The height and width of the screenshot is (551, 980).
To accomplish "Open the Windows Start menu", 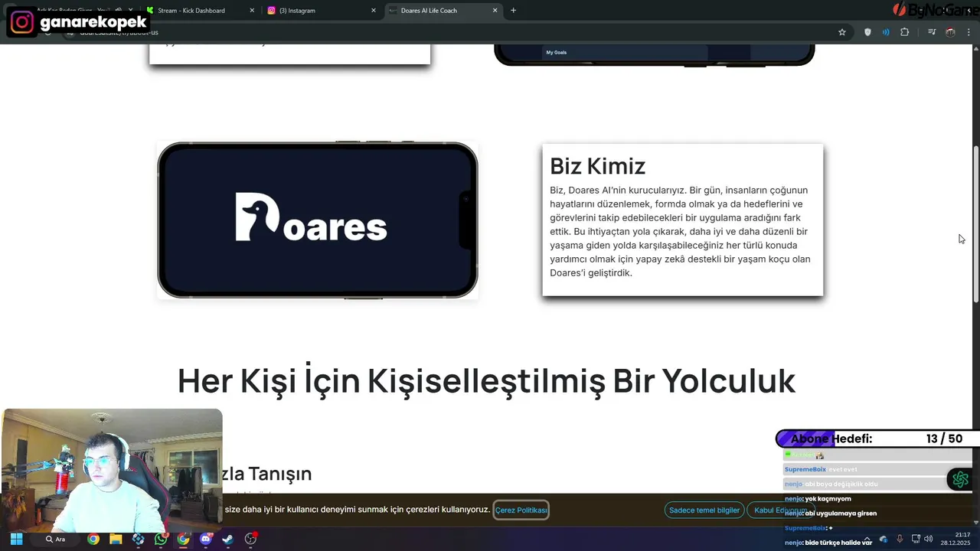I will [16, 539].
